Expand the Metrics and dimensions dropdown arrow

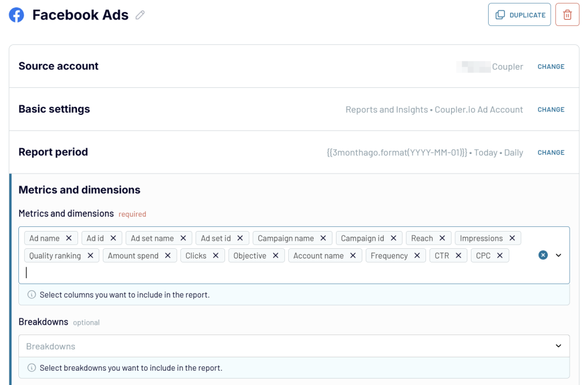pos(558,255)
